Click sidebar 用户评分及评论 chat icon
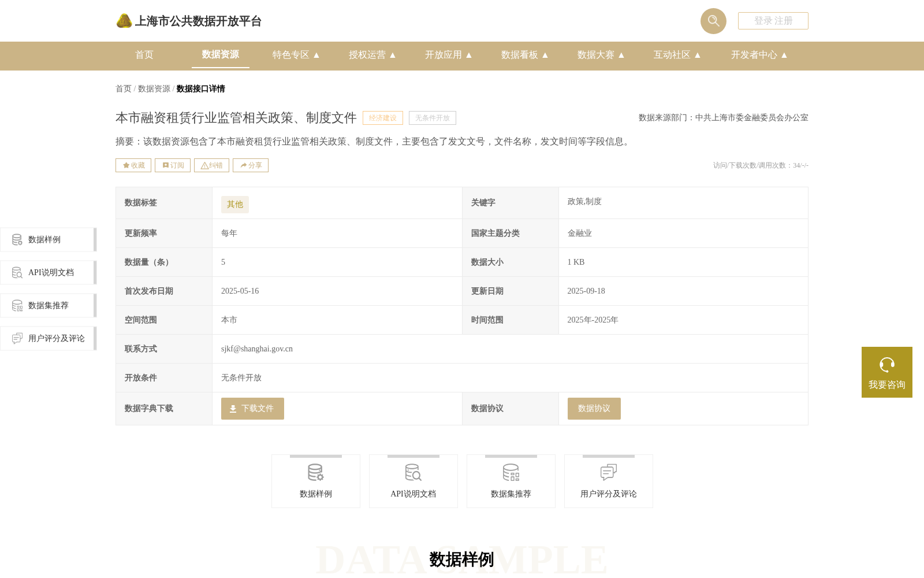This screenshot has width=924, height=578. click(x=17, y=338)
